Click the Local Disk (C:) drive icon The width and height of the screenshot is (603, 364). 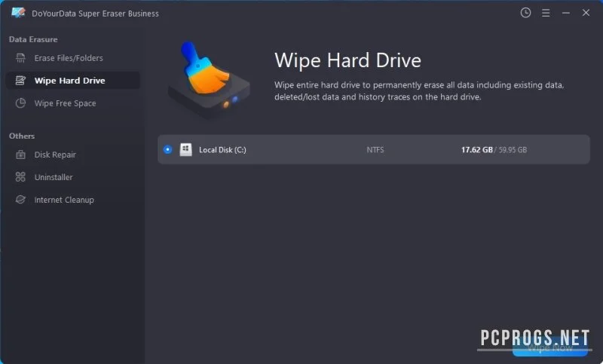[x=185, y=149]
